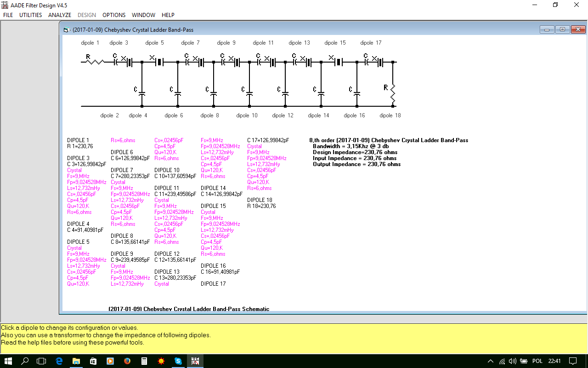Launch Calculator from the taskbar
Viewport: 588px width, 368px height.
[144, 361]
